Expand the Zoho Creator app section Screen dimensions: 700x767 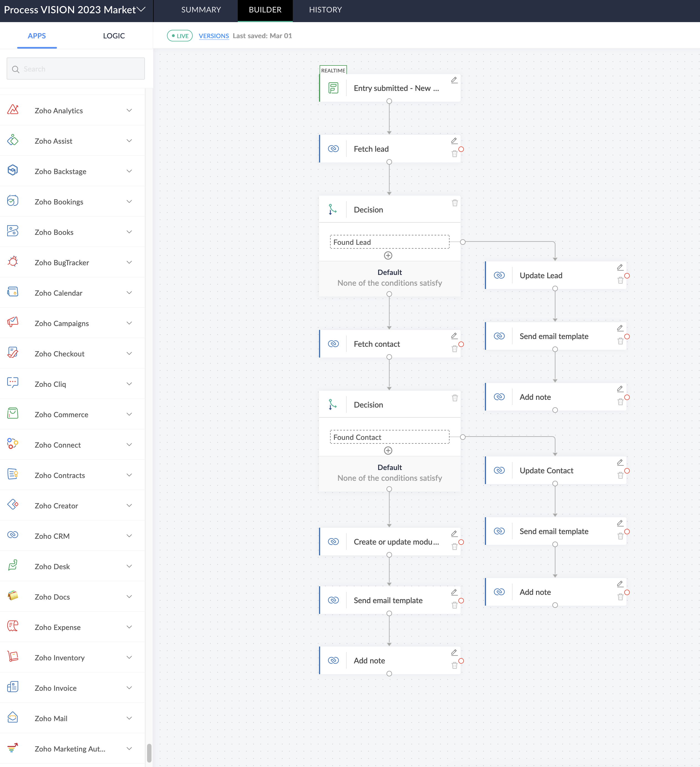129,505
